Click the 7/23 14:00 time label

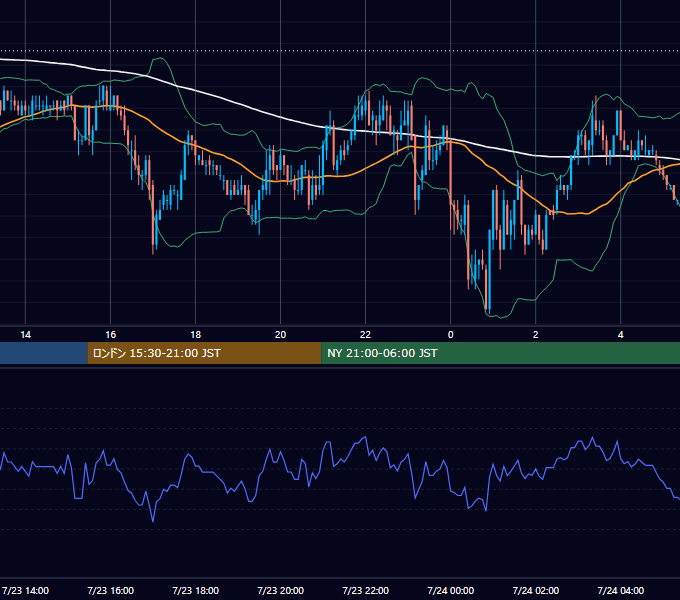(x=26, y=590)
